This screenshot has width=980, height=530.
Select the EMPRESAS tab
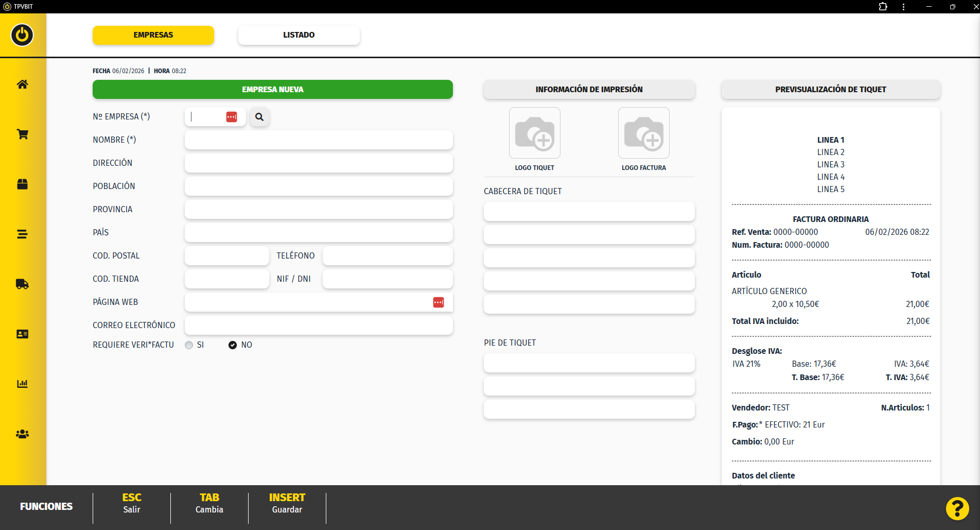(153, 35)
